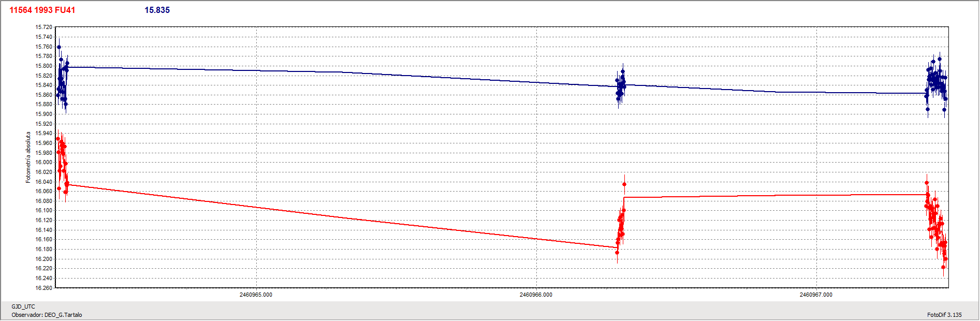Click the right-side blue data point cluster

click(937, 83)
